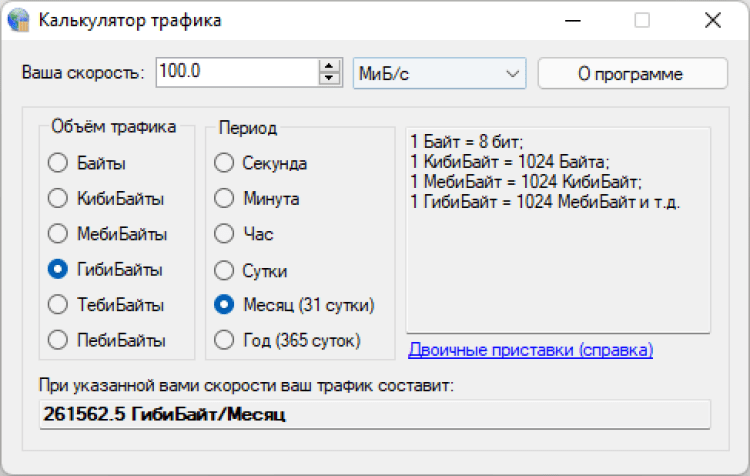Set period to Секунда
The image size is (750, 476).
tap(225, 163)
